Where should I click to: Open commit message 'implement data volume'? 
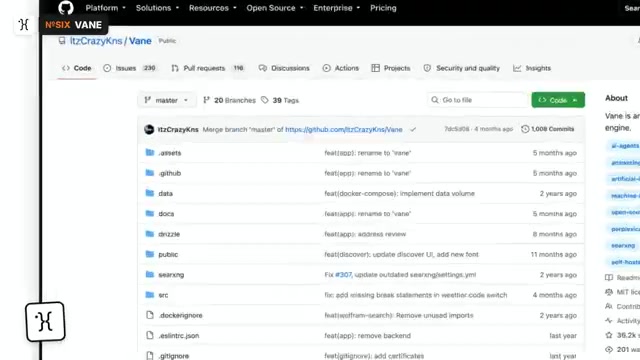400,193
